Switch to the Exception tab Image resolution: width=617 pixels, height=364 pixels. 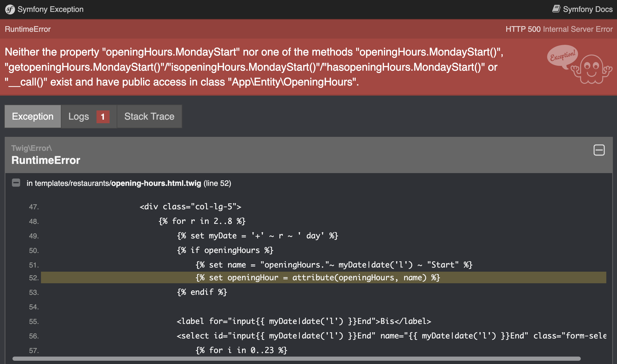(32, 116)
